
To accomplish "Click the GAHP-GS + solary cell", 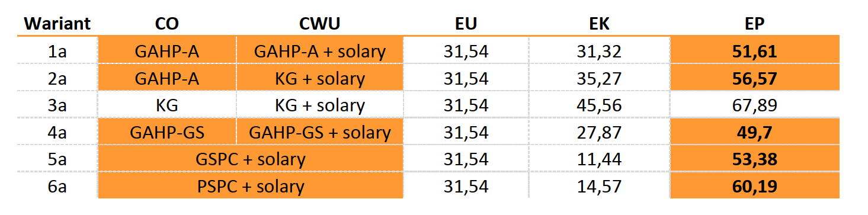I will [320, 132].
